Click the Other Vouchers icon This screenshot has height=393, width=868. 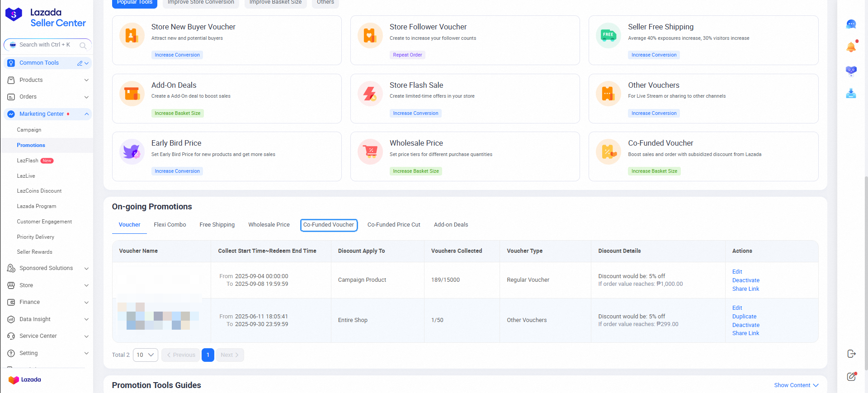609,94
